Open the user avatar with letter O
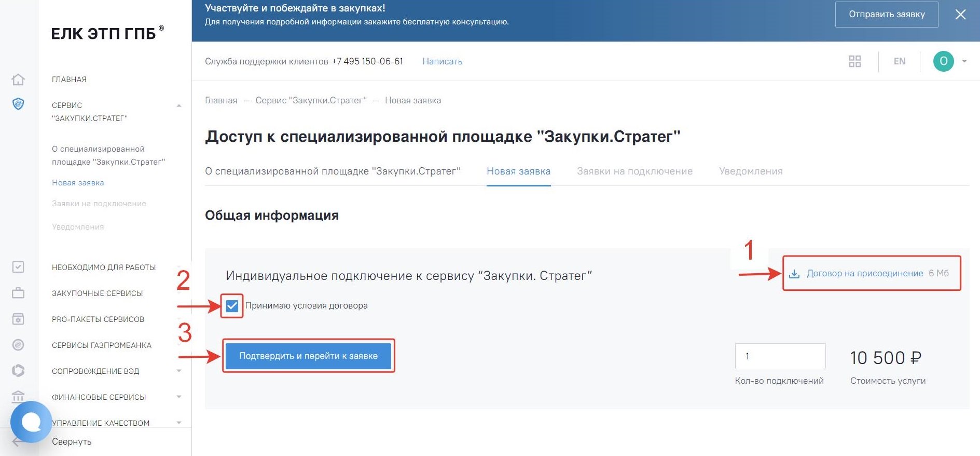 tap(944, 61)
